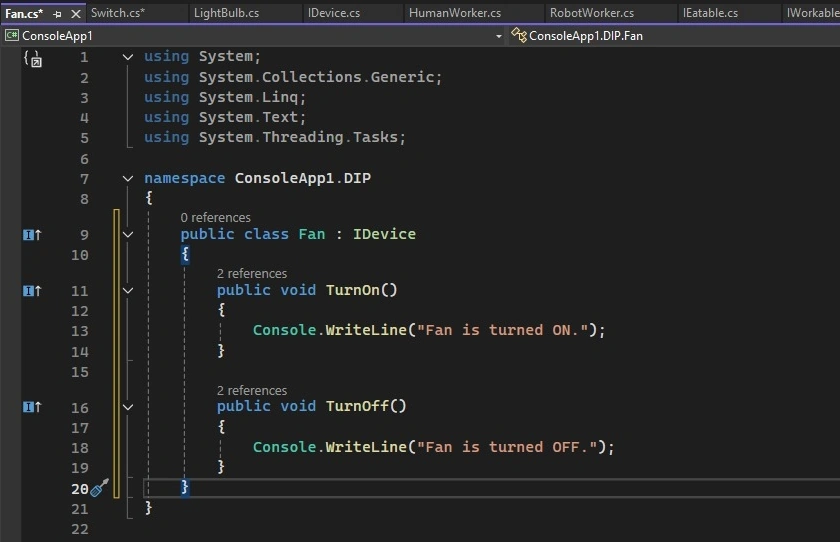The image size is (840, 542).
Task: Open the screwdriver quick actions on line 20
Action: (100, 488)
